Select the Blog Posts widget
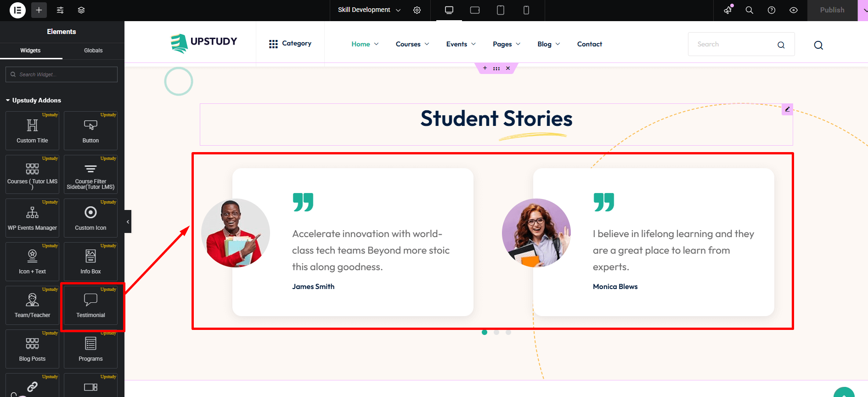This screenshot has width=868, height=397. pos(32,349)
